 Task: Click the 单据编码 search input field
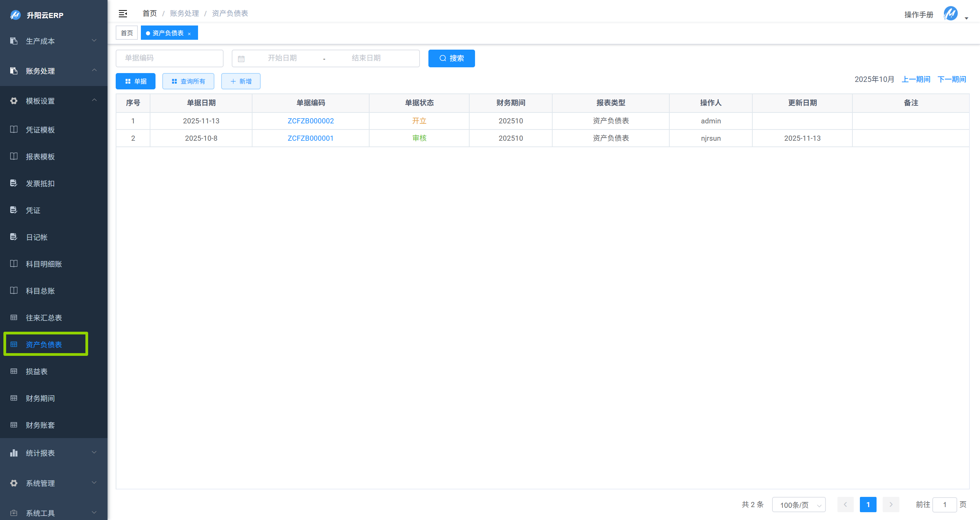click(x=169, y=58)
